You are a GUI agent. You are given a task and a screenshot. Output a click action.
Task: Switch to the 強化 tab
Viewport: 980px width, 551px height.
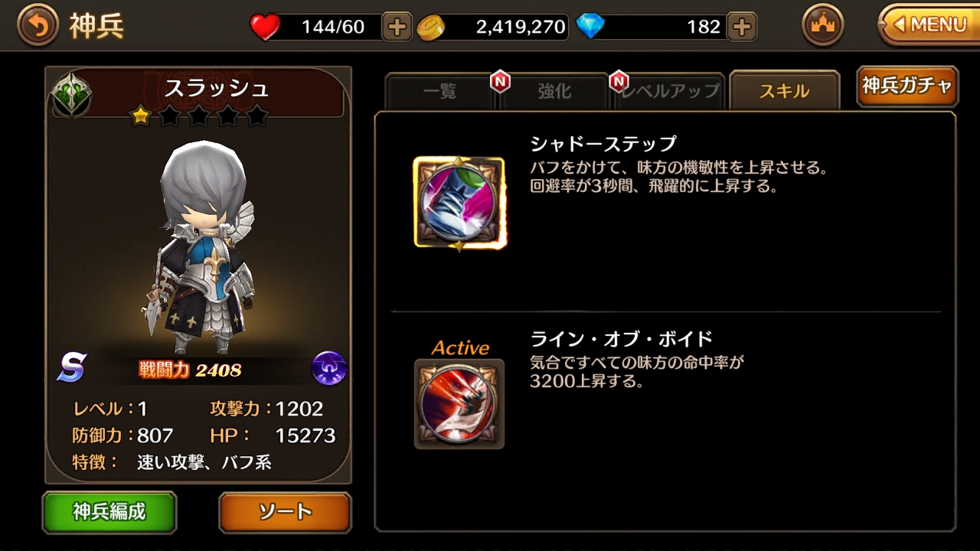tap(554, 92)
